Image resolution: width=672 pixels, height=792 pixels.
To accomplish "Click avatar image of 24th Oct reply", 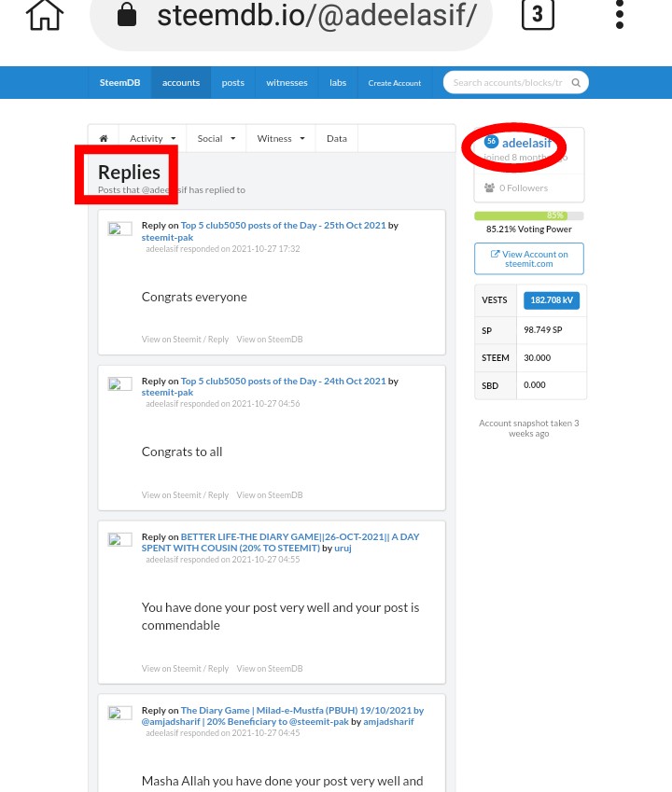I will point(119,384).
